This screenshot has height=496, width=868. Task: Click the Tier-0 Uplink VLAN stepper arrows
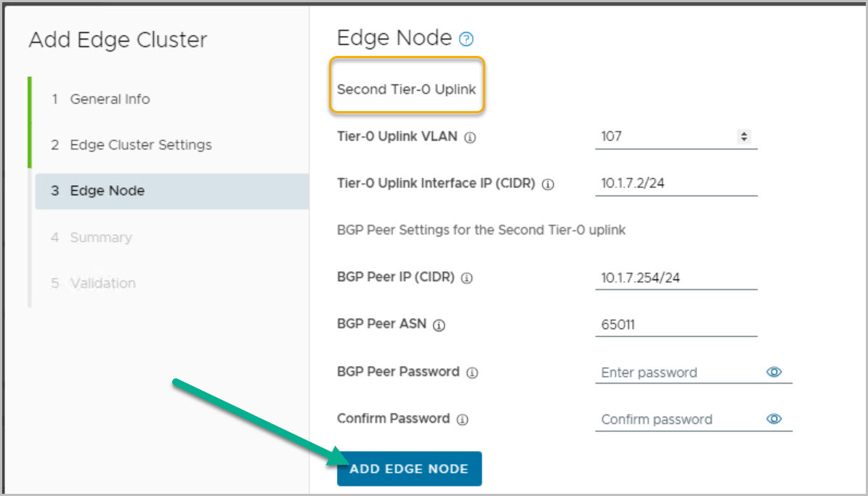[x=743, y=136]
